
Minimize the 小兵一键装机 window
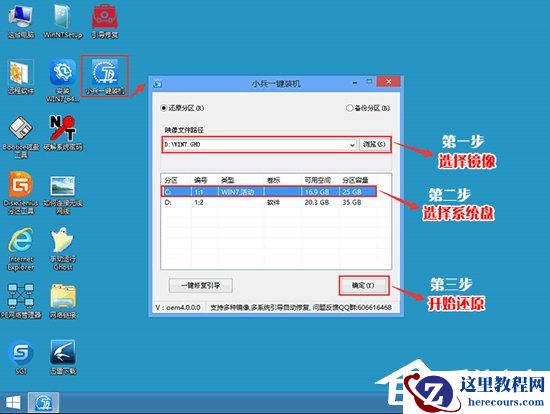click(355, 82)
